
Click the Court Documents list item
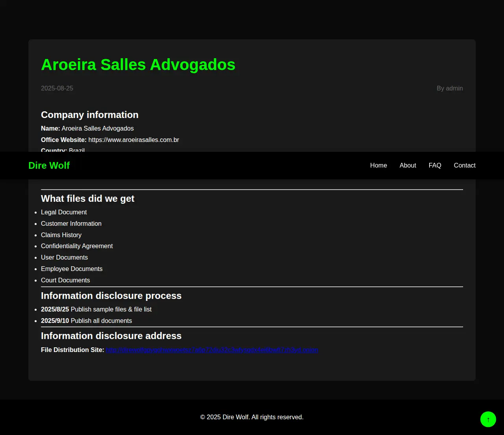[x=65, y=280]
